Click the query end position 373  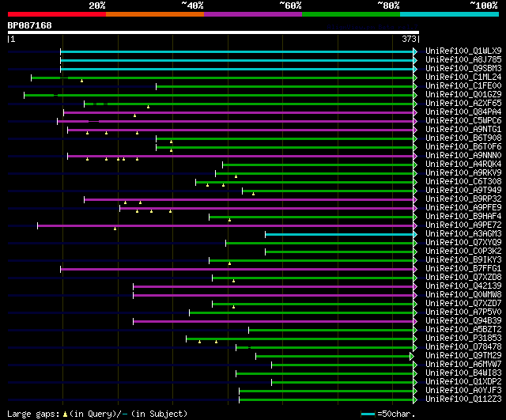click(409, 39)
